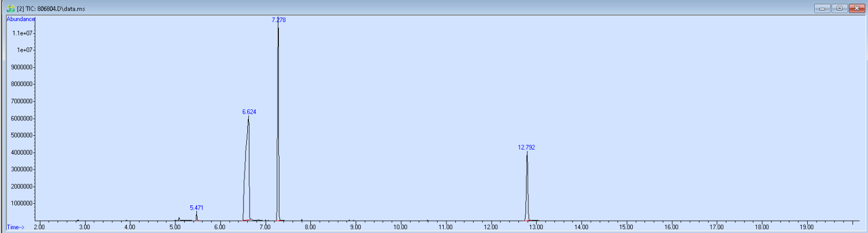Click the 3.00 time axis value
This screenshot has width=868, height=233.
click(84, 227)
